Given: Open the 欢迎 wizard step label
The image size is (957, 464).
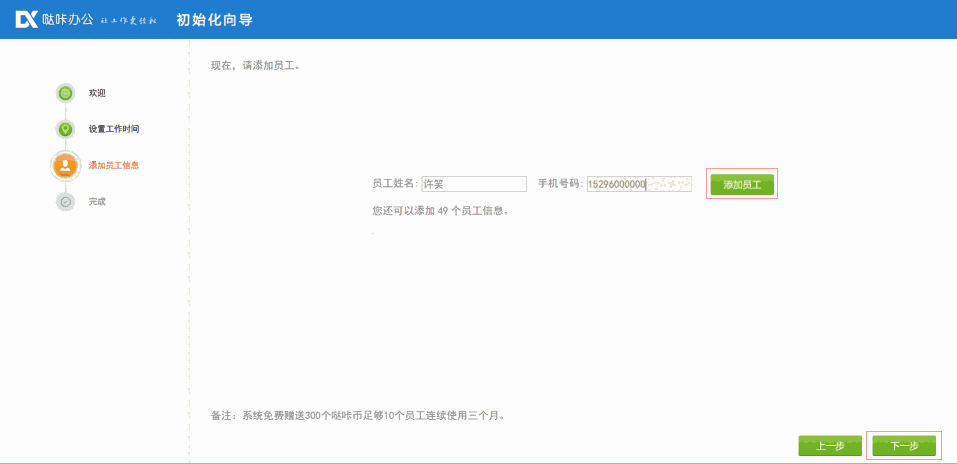Looking at the screenshot, I should coord(97,93).
